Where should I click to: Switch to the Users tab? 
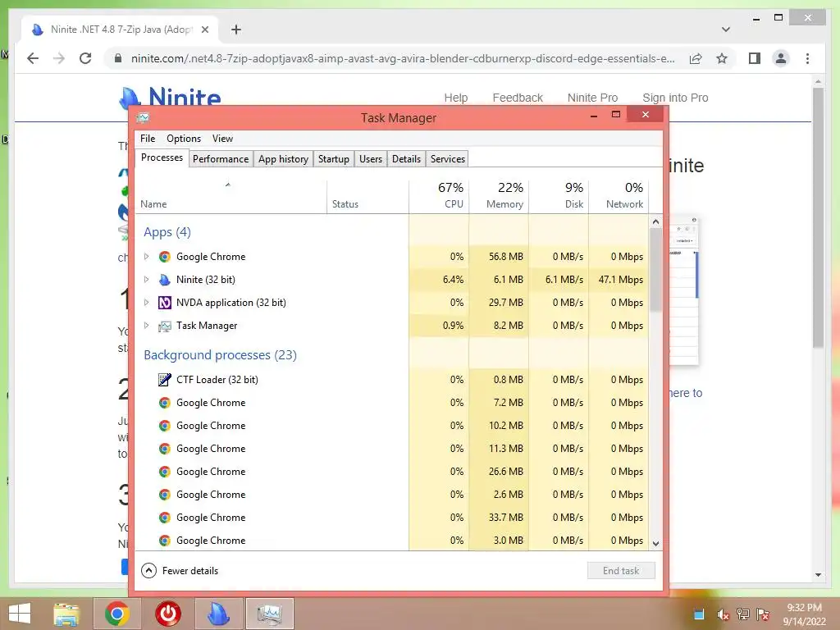(371, 158)
